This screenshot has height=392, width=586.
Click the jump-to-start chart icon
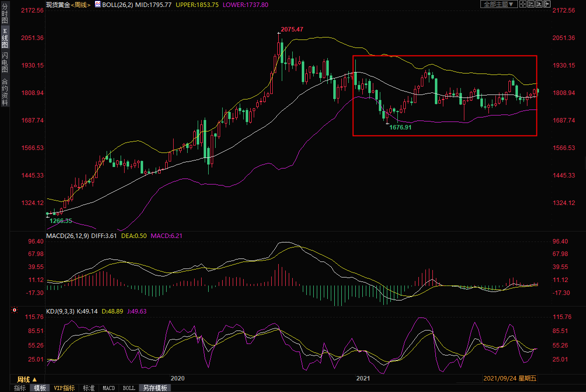point(531,4)
